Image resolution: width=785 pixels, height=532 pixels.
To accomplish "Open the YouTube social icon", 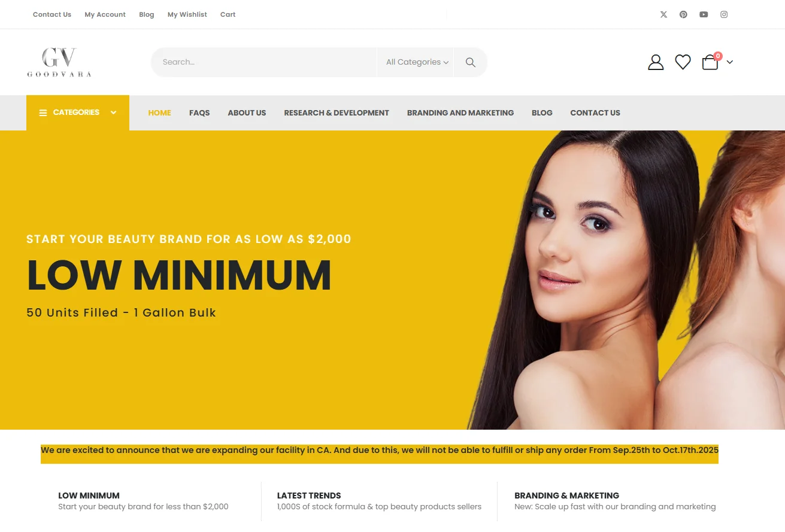I will pyautogui.click(x=704, y=14).
